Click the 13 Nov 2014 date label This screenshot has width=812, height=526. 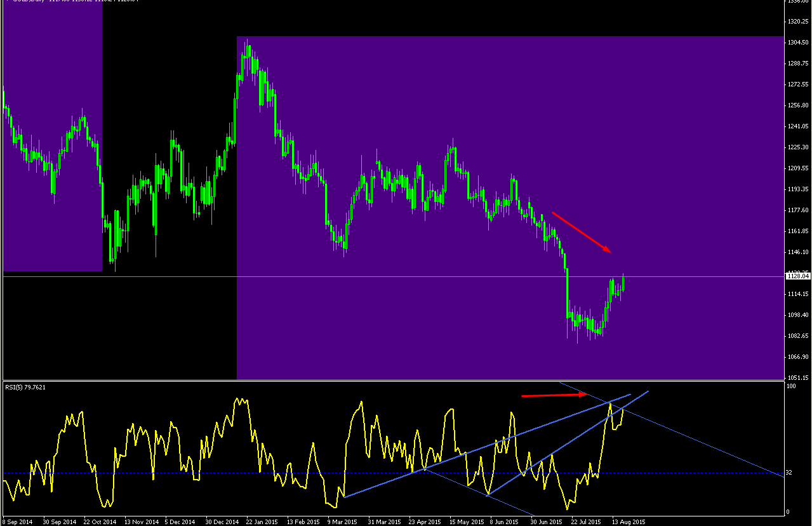(x=141, y=522)
